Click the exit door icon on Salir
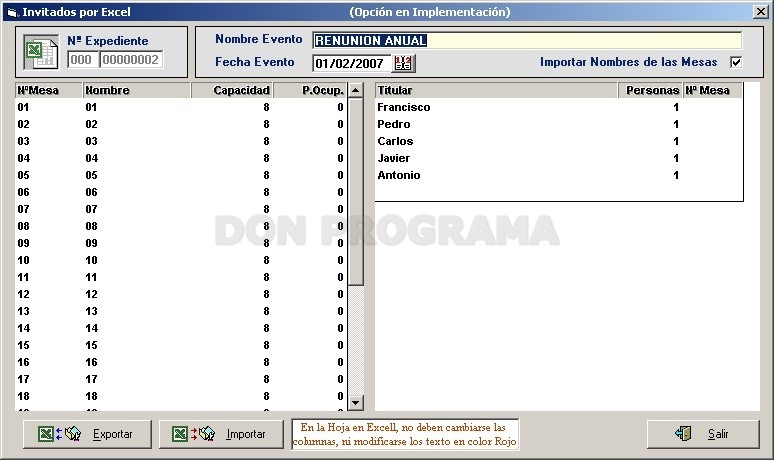This screenshot has width=774, height=460. click(683, 433)
